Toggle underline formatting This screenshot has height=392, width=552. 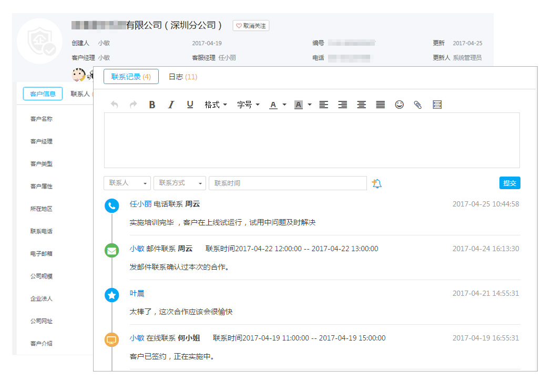coord(190,105)
